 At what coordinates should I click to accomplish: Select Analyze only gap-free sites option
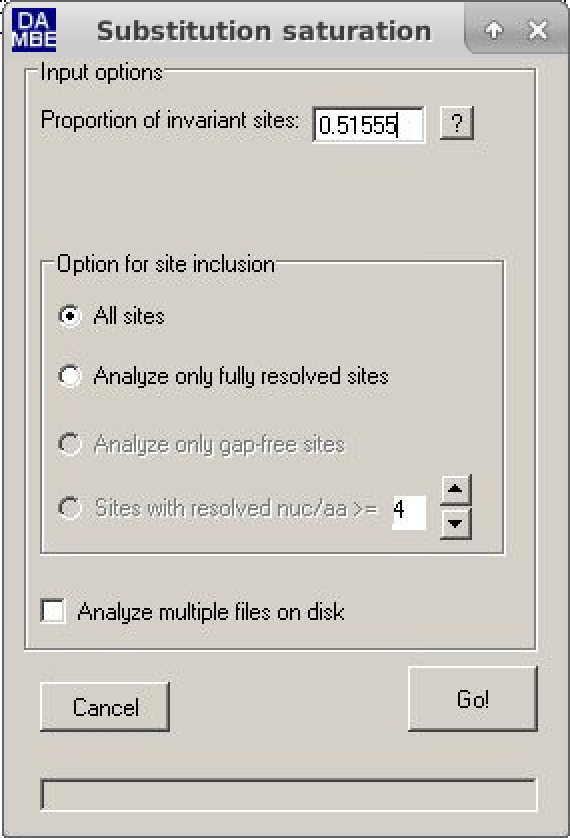(x=70, y=444)
